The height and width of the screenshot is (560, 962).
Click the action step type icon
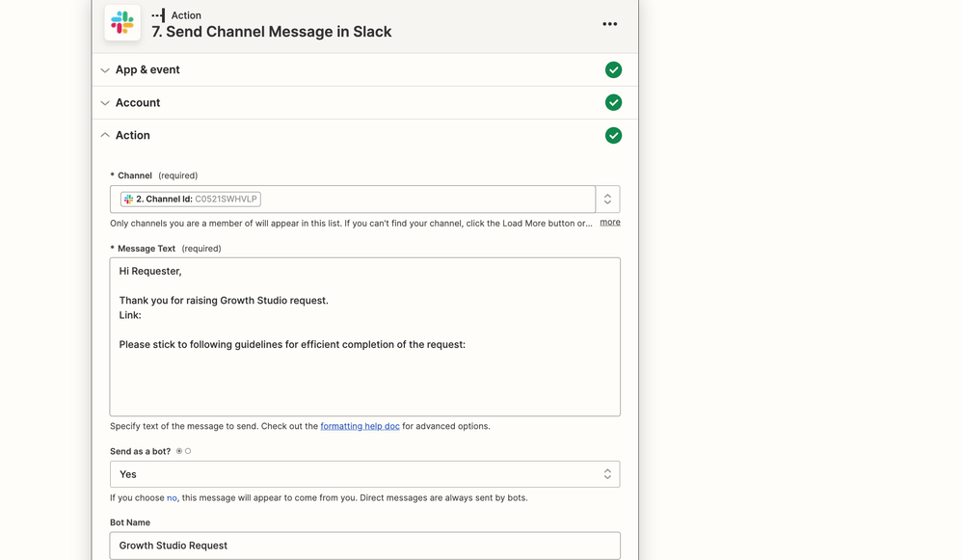coord(158,15)
